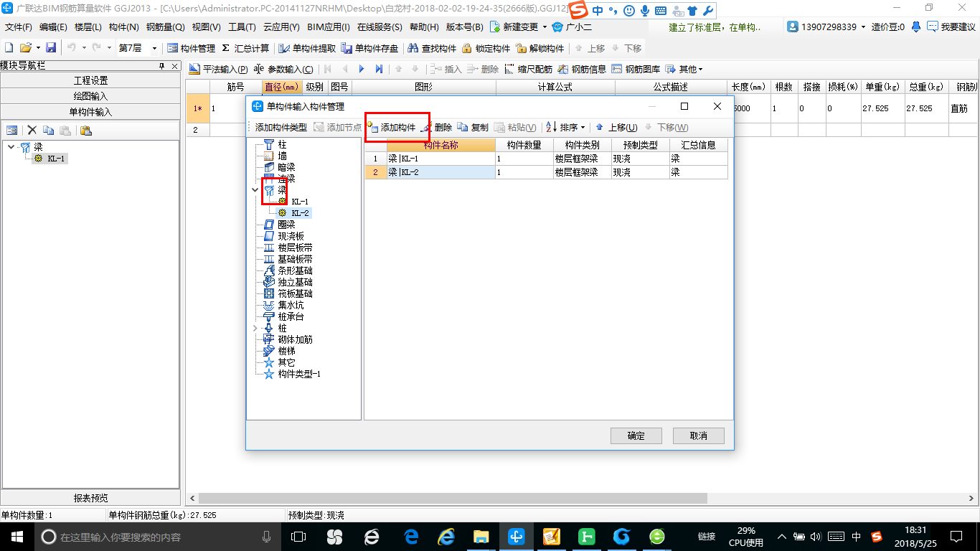Image resolution: width=980 pixels, height=551 pixels.
Task: Run 汇总计算 summary calculation
Action: (x=245, y=48)
